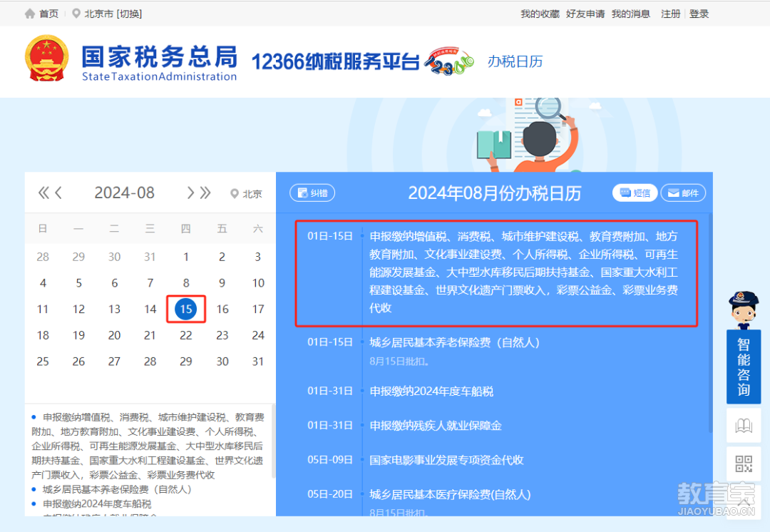
Task: Click the 注册 register link
Action: [670, 14]
